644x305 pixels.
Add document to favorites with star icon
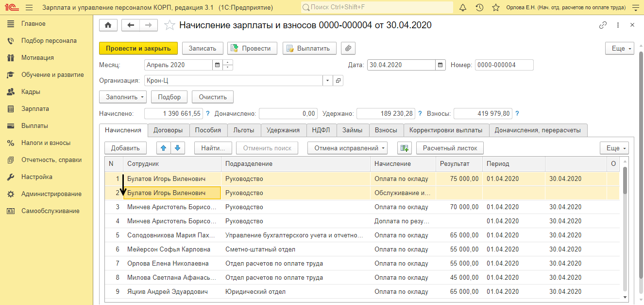coord(169,25)
